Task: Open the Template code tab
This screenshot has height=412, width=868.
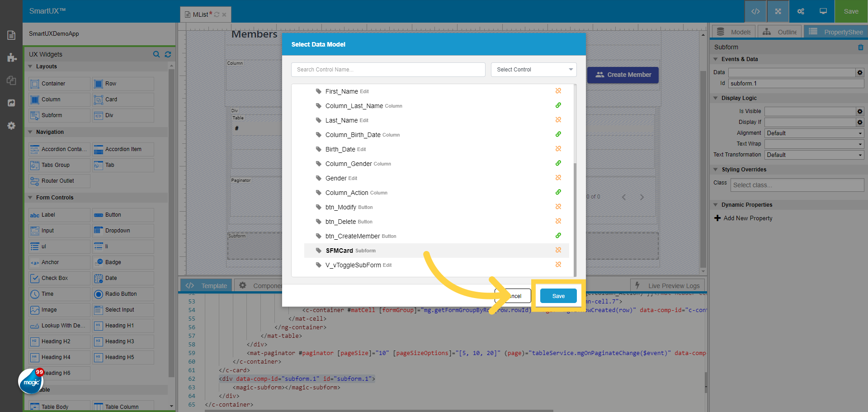Action: (x=206, y=286)
